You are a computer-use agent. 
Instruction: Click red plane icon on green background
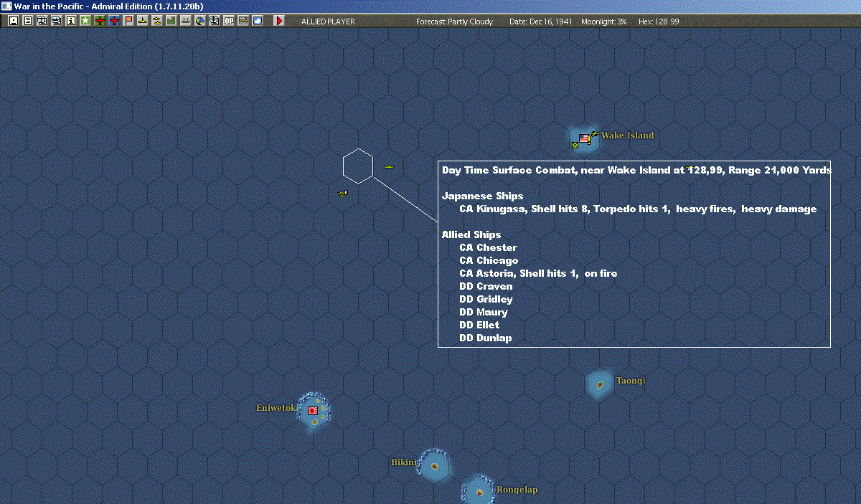click(100, 21)
